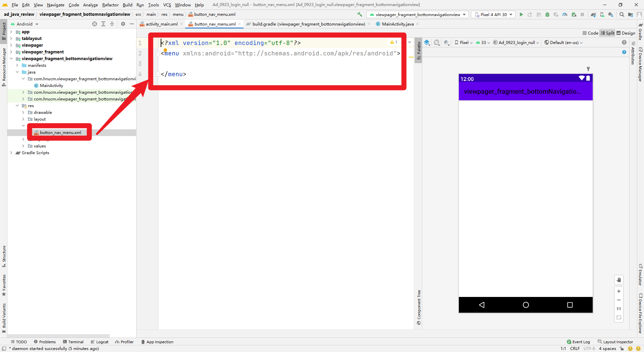The width and height of the screenshot is (644, 352).
Task: Open the Terminal tool window
Action: 73,342
